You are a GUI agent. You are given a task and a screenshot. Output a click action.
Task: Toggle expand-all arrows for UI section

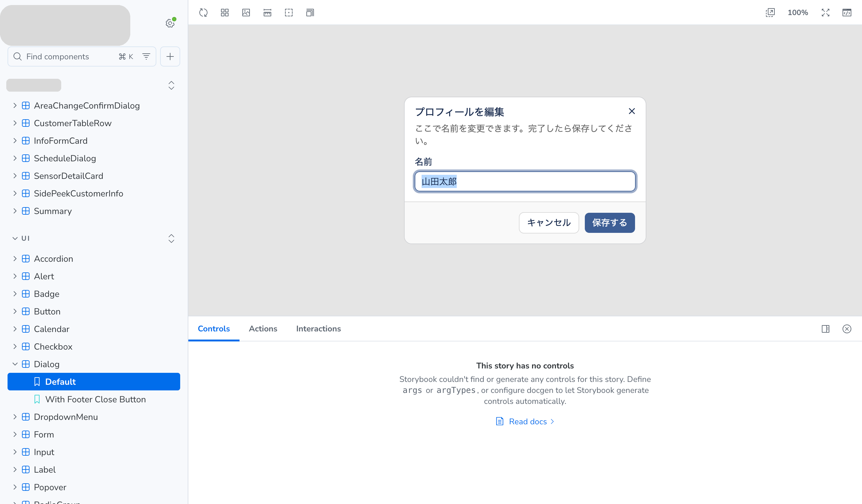[171, 238]
